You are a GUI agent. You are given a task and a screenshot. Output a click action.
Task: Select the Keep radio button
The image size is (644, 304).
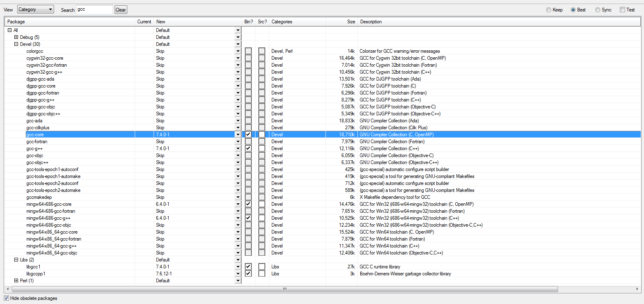[x=549, y=10]
